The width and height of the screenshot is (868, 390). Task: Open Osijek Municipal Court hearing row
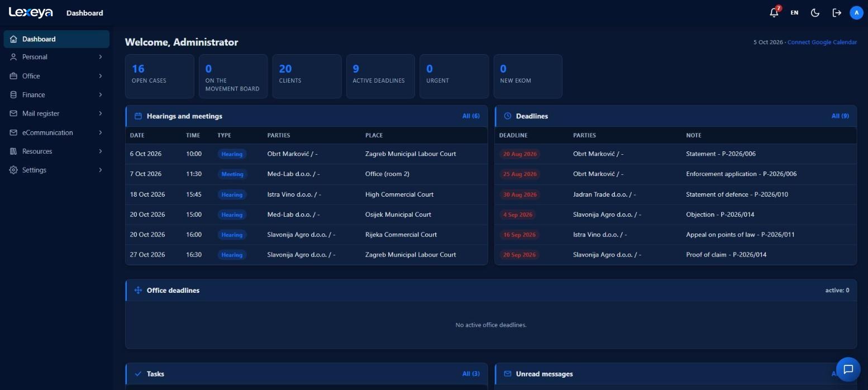307,215
